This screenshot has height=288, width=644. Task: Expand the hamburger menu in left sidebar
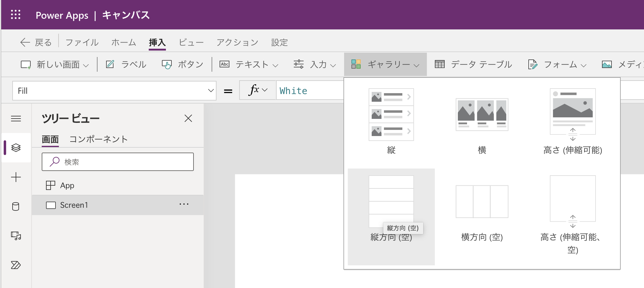[16, 119]
